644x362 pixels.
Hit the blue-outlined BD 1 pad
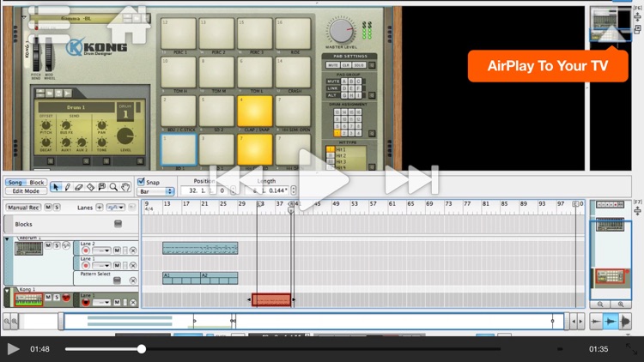coord(179,149)
